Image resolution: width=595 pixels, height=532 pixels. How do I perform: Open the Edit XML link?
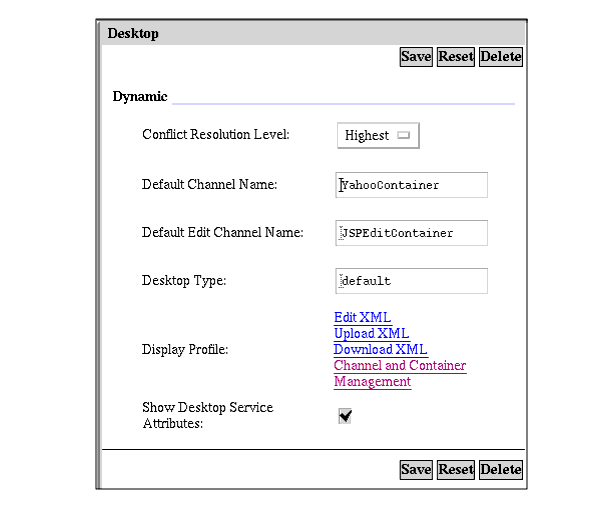(362, 318)
